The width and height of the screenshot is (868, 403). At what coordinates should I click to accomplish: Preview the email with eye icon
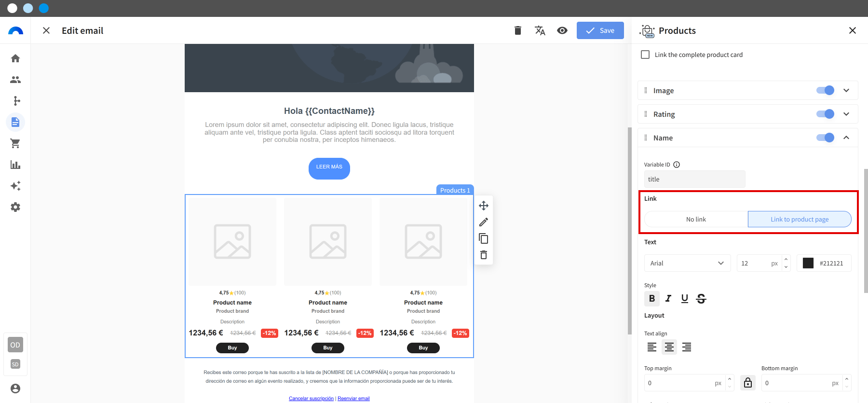pyautogui.click(x=562, y=30)
